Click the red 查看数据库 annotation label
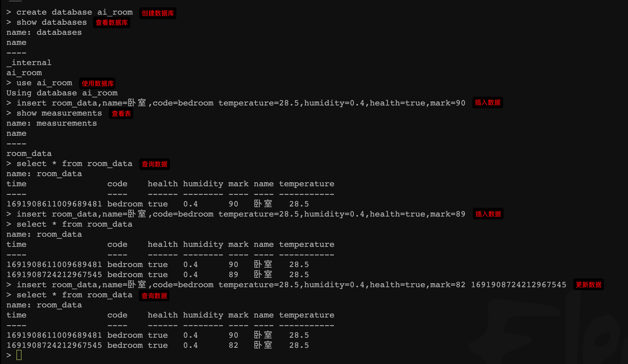 112,23
